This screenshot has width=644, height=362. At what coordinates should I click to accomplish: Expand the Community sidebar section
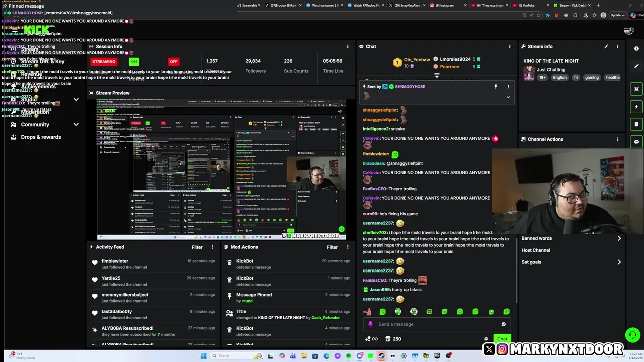click(76, 124)
